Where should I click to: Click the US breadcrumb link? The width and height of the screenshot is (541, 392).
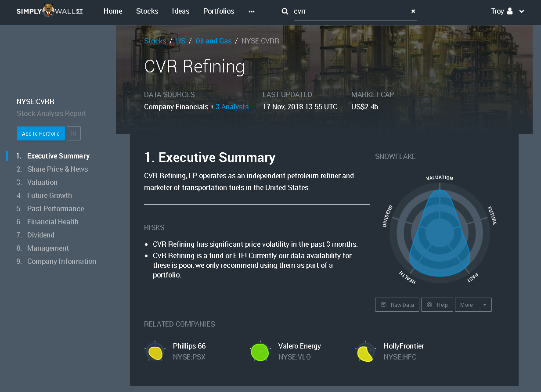[x=181, y=41]
